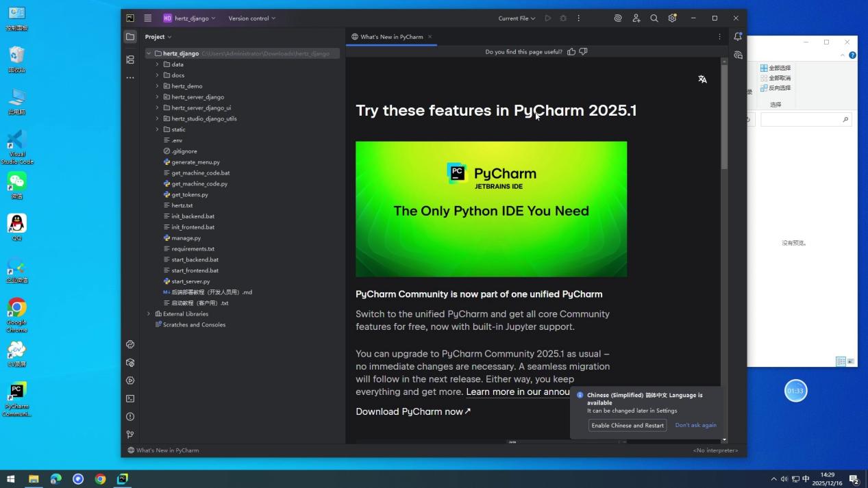Open the Problems tool window
This screenshot has width=868, height=488.
(130, 416)
